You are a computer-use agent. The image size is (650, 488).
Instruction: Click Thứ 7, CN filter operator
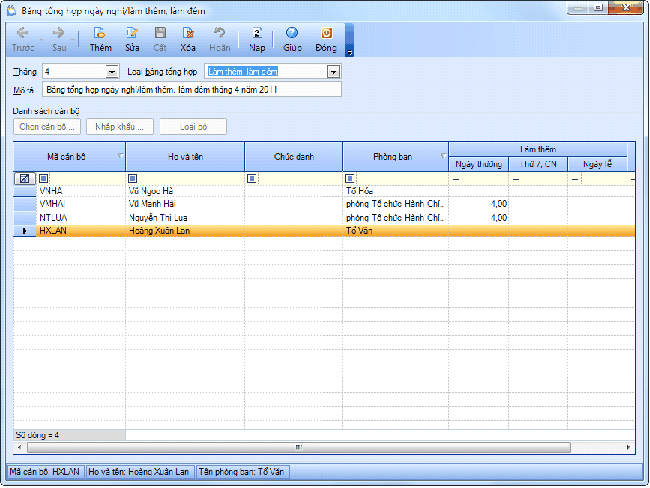(516, 179)
